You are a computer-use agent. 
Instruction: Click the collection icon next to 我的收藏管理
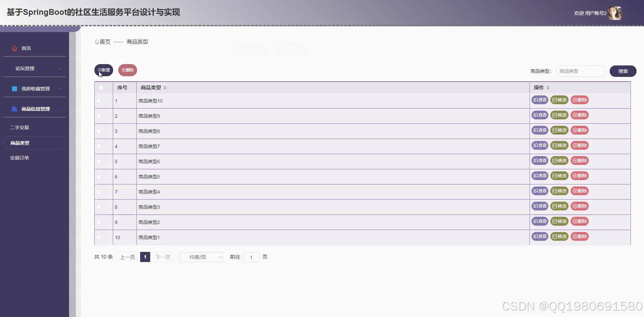[x=14, y=88]
